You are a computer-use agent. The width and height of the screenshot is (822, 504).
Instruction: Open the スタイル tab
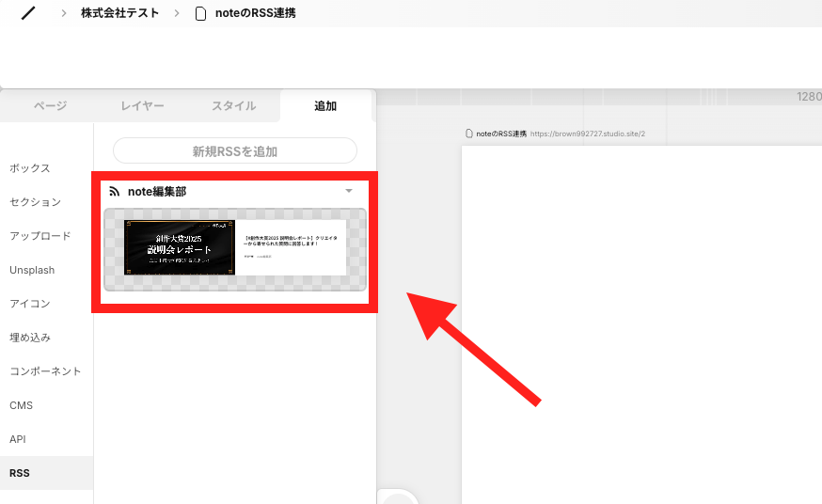point(234,106)
